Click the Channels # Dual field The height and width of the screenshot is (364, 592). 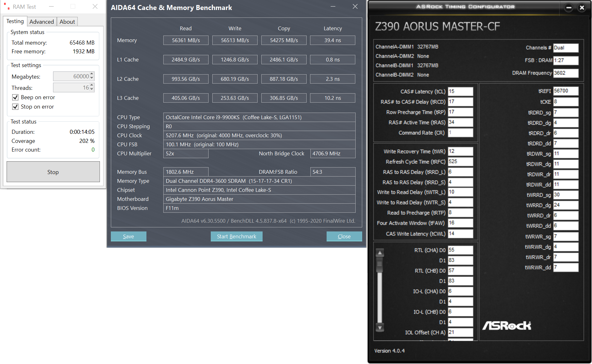pos(566,48)
